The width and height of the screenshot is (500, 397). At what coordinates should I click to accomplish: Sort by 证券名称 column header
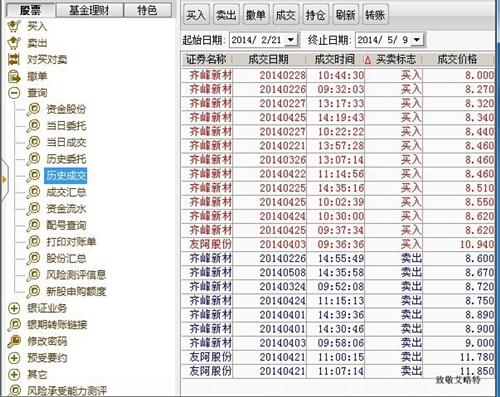click(x=207, y=60)
